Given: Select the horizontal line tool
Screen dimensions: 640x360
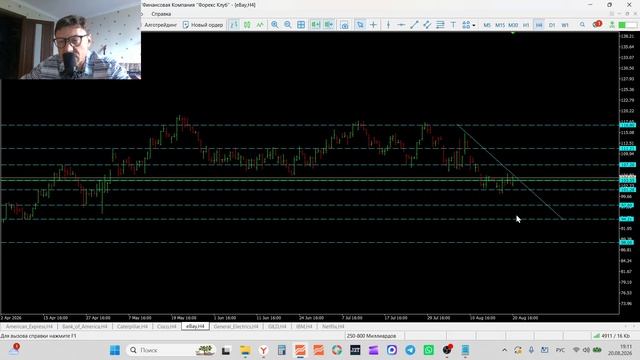Looking at the screenshot, I should point(401,25).
